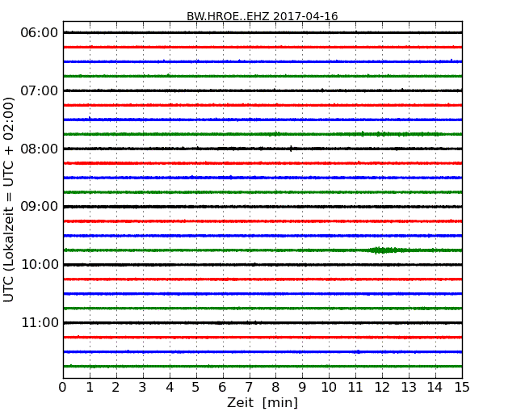
Task: Click the seismic burst on the 09:45 green trace
Action: [x=385, y=250]
